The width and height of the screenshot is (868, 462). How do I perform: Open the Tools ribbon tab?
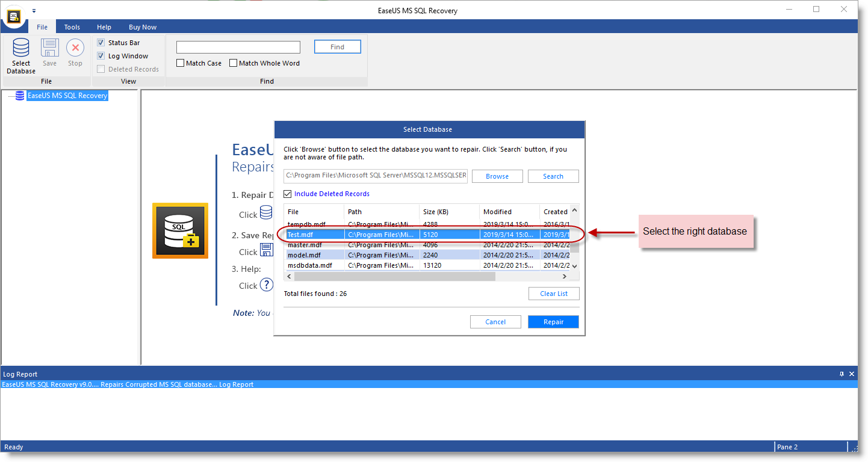[72, 27]
